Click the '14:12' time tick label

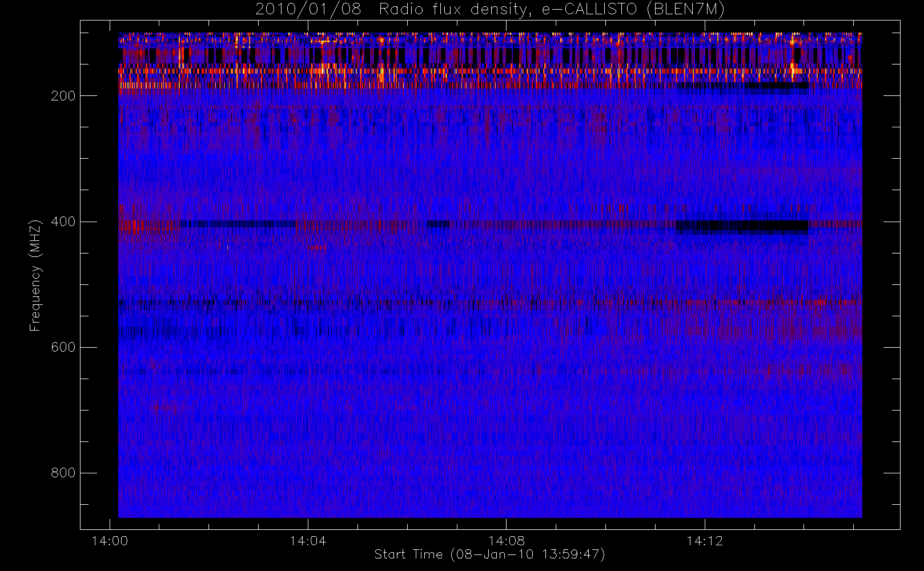click(705, 541)
